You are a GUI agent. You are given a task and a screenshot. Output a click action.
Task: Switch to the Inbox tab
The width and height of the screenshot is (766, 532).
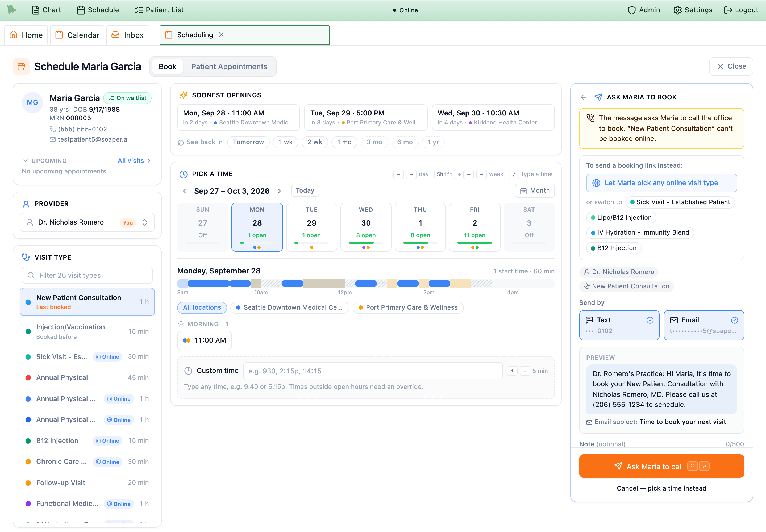click(x=127, y=35)
